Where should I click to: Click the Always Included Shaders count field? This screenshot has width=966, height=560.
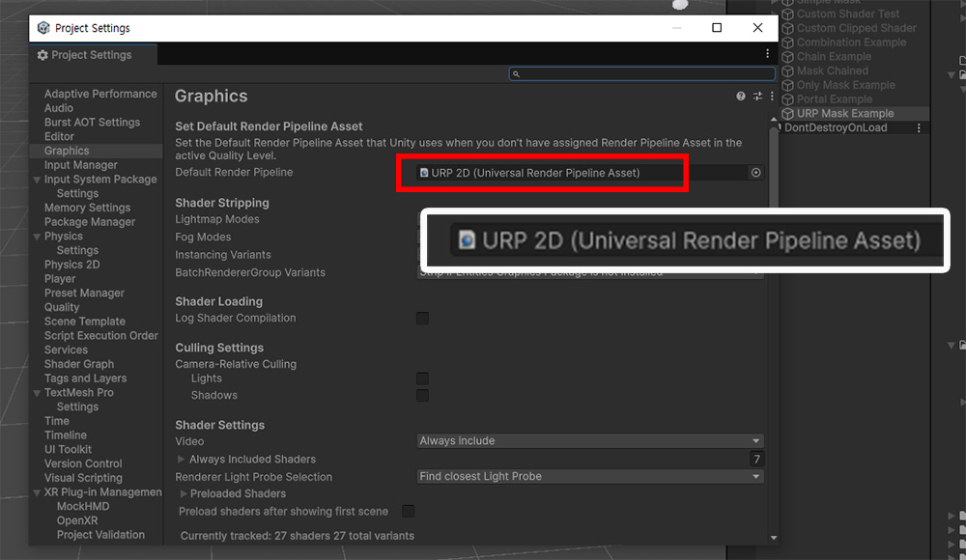[x=756, y=459]
